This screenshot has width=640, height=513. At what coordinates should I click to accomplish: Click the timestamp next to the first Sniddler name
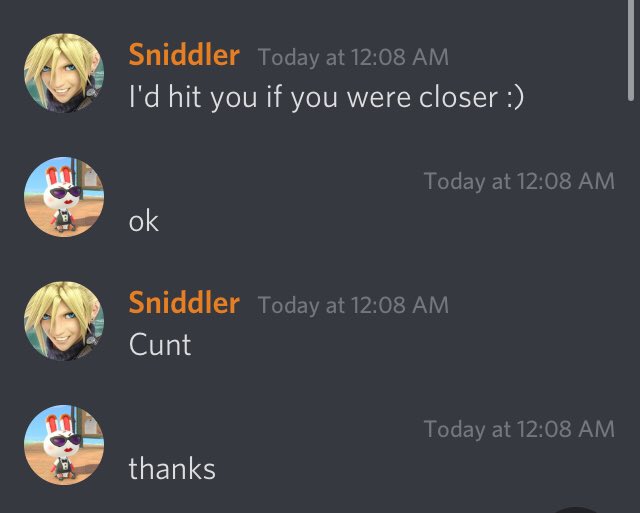tap(353, 57)
